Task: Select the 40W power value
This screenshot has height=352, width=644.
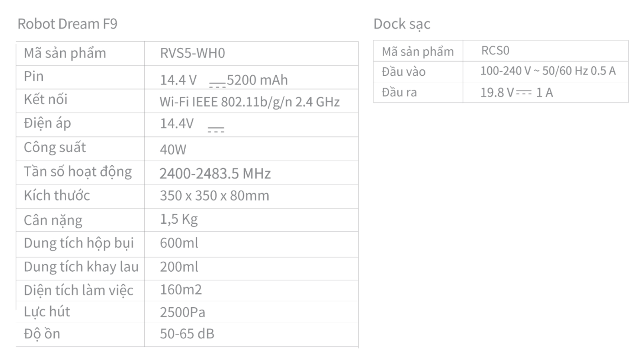Action: coord(173,150)
